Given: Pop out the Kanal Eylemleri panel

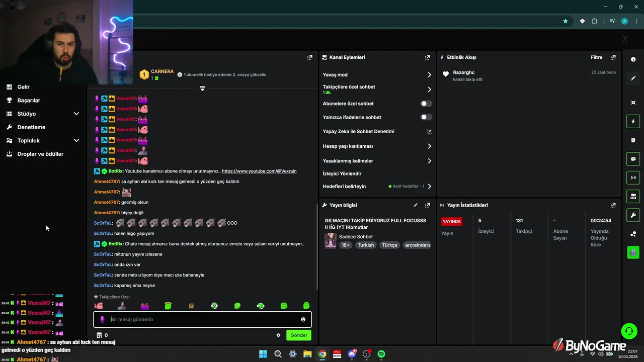Looking at the screenshot, I should 428,57.
